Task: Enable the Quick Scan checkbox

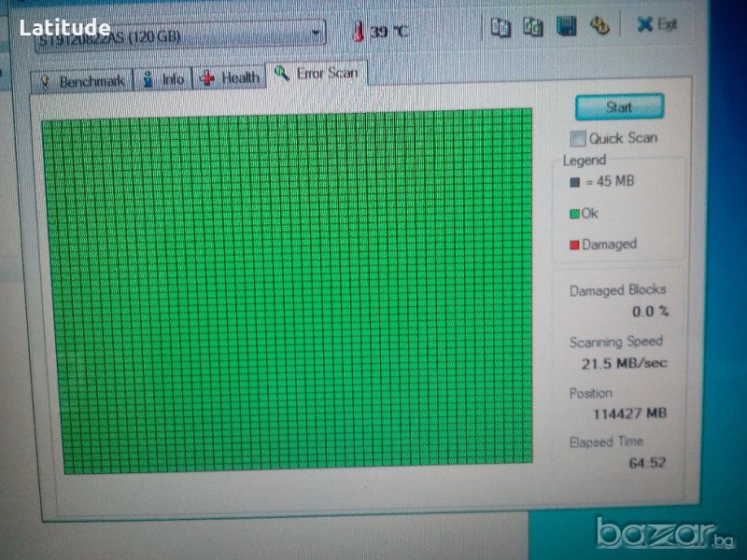Action: (x=578, y=139)
